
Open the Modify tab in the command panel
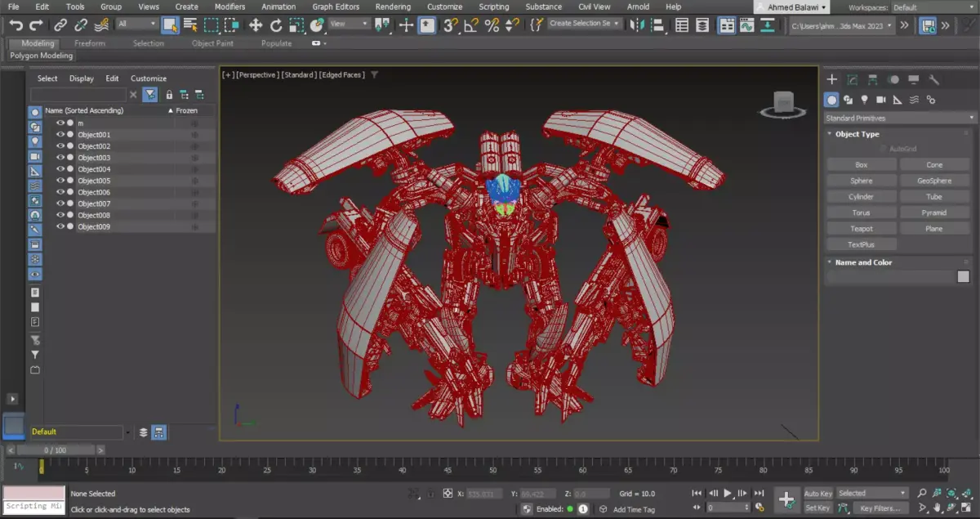[853, 79]
